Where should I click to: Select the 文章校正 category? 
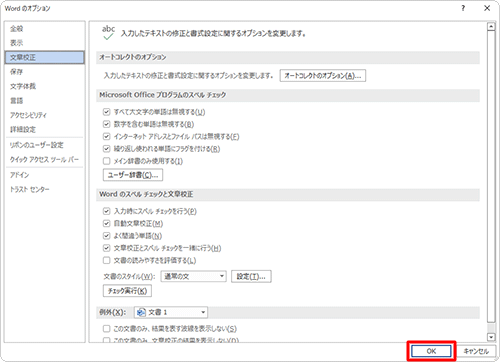coord(45,57)
